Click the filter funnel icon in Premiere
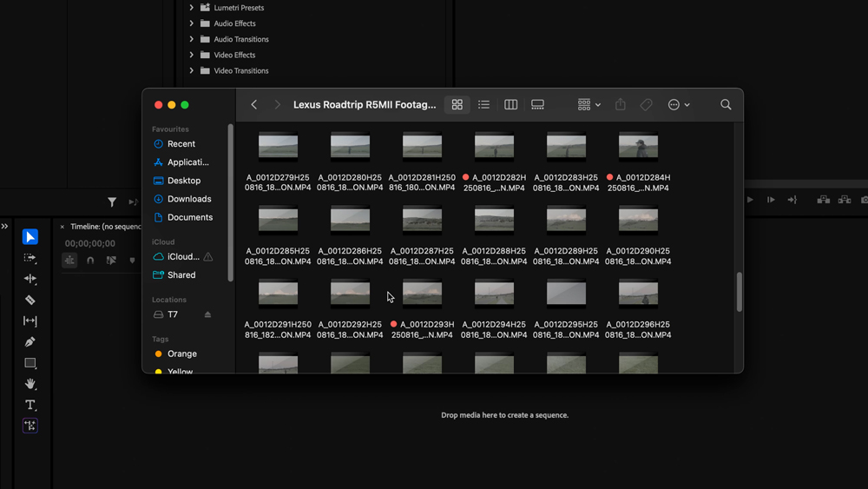The image size is (868, 489). (x=112, y=202)
